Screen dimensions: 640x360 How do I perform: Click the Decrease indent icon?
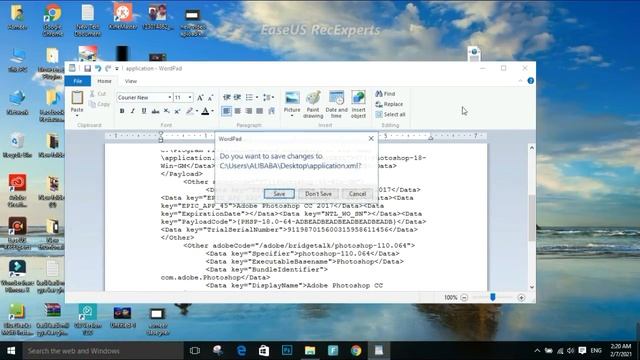coord(227,97)
